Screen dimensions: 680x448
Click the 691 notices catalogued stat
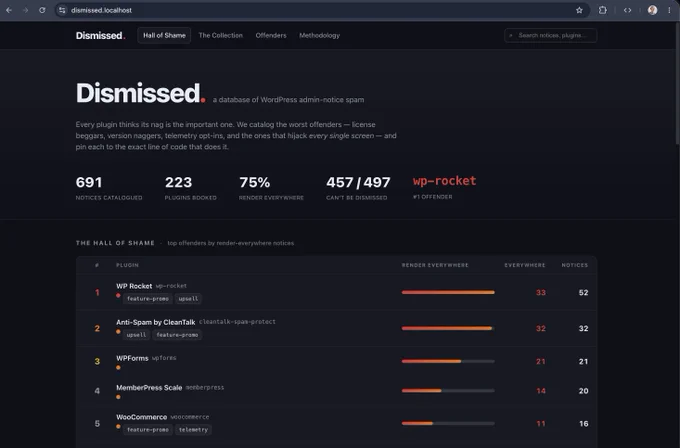coord(109,188)
